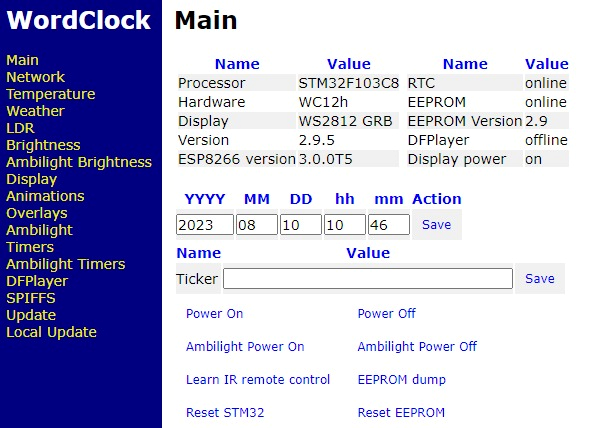Click the YYYY year input field
This screenshot has height=428, width=600.
coord(205,225)
